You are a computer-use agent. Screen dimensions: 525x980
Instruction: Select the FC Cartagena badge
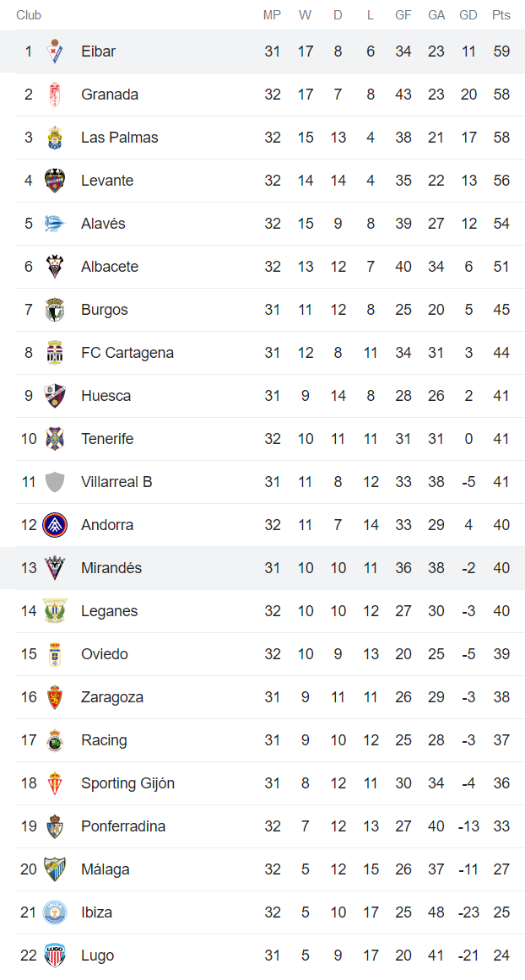point(53,353)
